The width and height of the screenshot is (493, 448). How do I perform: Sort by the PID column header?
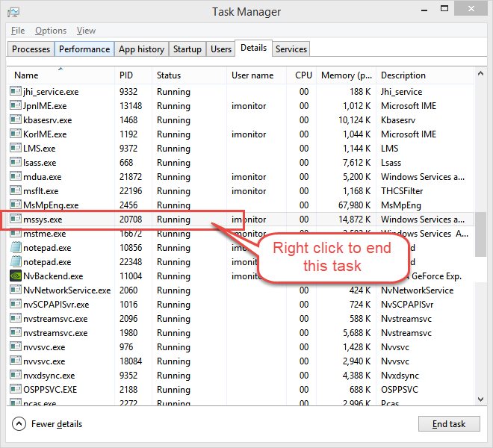tap(125, 75)
